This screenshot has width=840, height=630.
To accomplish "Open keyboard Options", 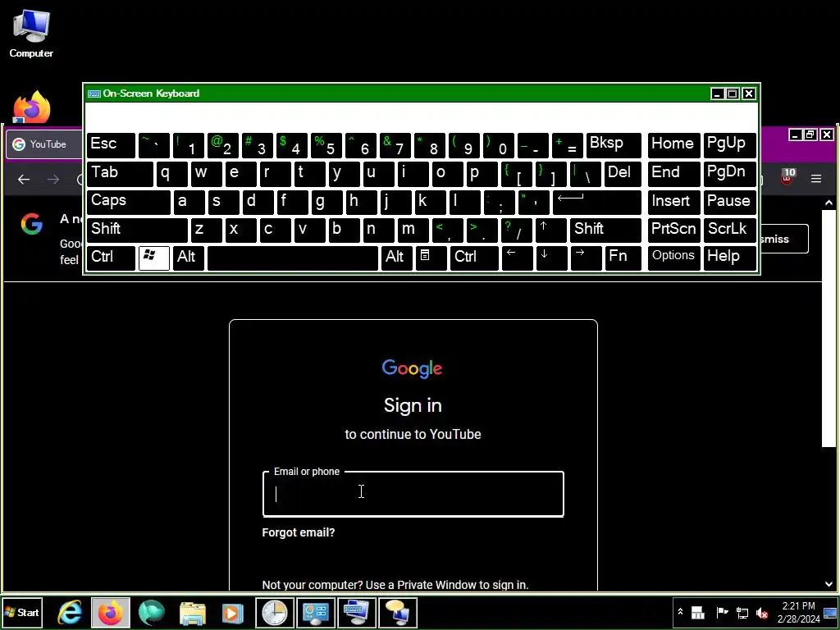I will tap(674, 258).
